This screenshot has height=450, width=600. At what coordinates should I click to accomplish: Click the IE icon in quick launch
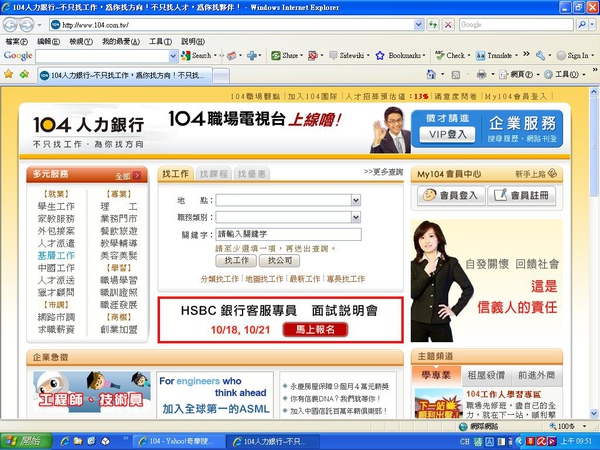click(x=65, y=441)
